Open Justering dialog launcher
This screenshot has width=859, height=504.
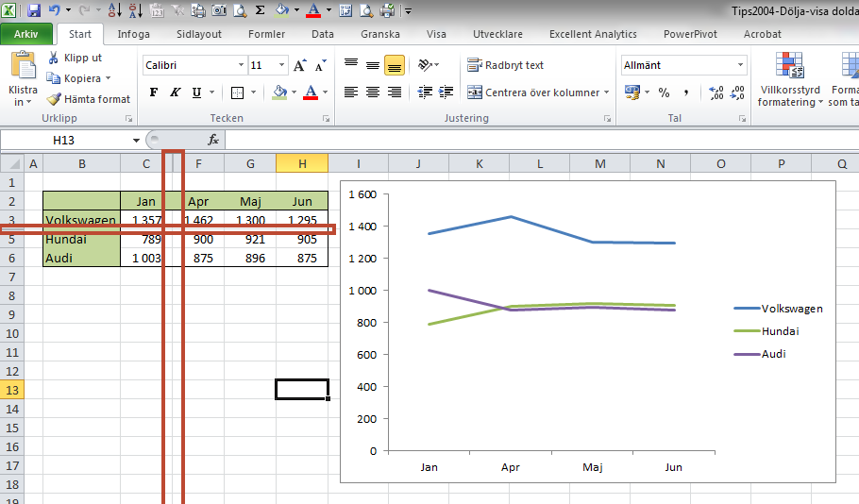click(x=607, y=118)
